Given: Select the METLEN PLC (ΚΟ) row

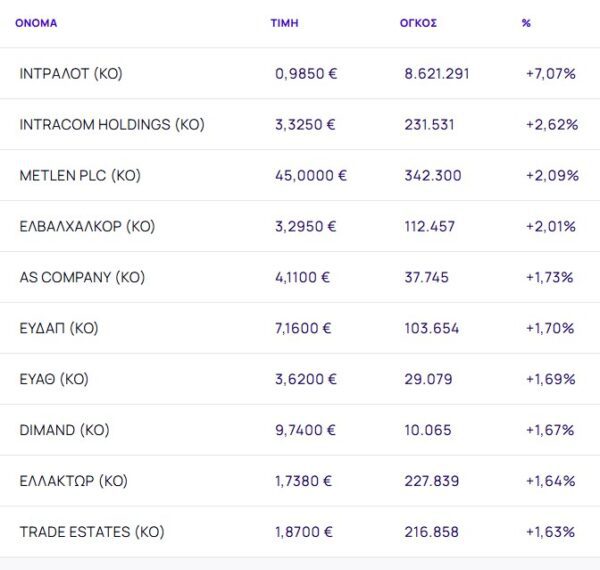Looking at the screenshot, I should 80,176.
